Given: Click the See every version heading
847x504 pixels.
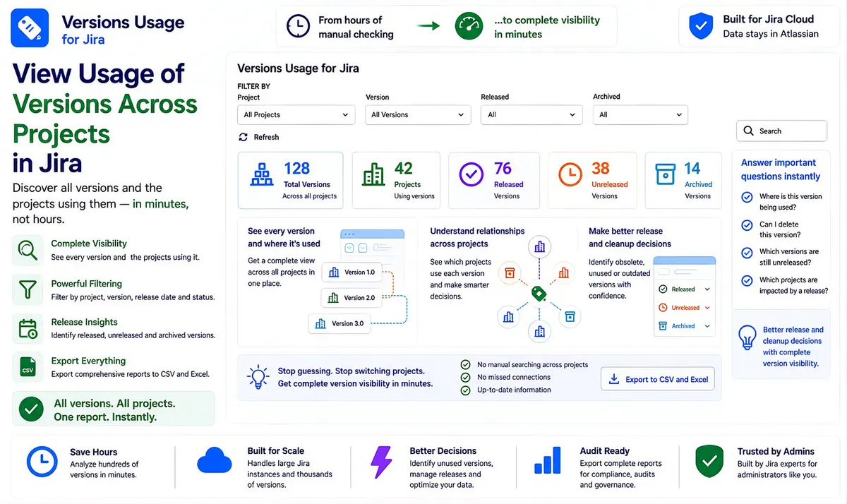Looking at the screenshot, I should pyautogui.click(x=284, y=237).
